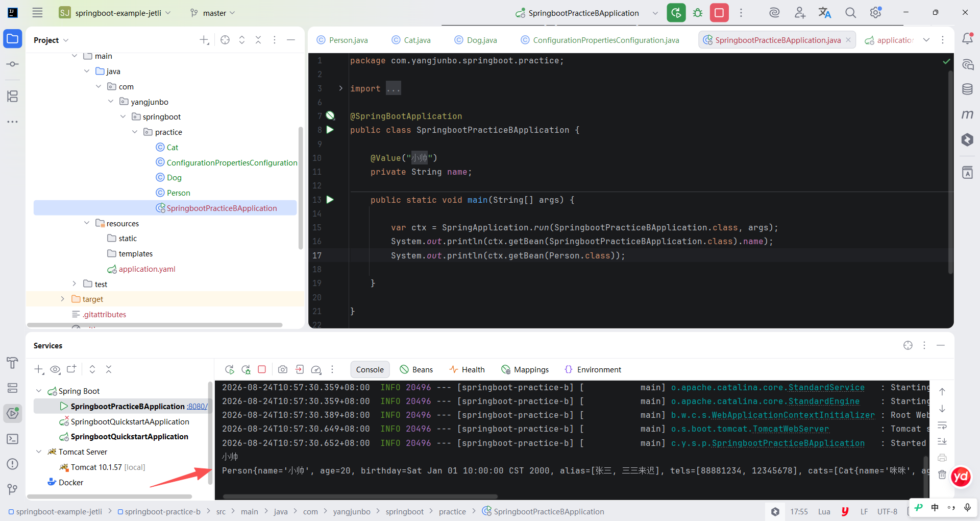The image size is (980, 521).
Task: Open the master branch dropdown
Action: tap(212, 13)
